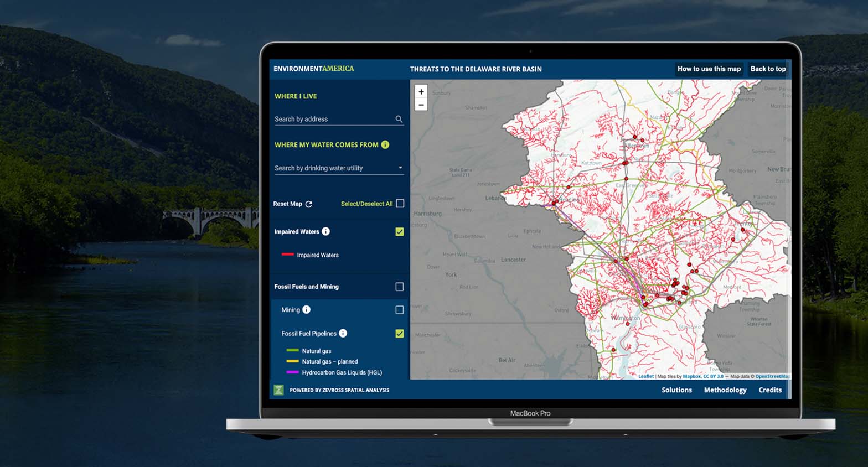Show info for Impaired Waters layer
This screenshot has height=467, width=868.
click(x=326, y=231)
